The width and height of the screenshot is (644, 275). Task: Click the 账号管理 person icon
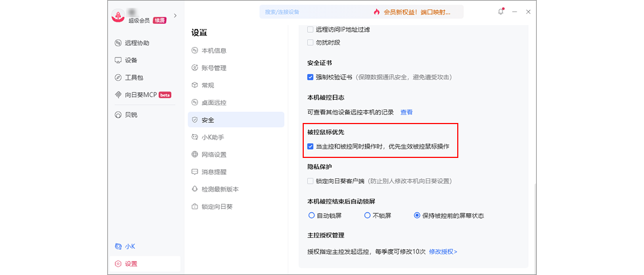195,68
